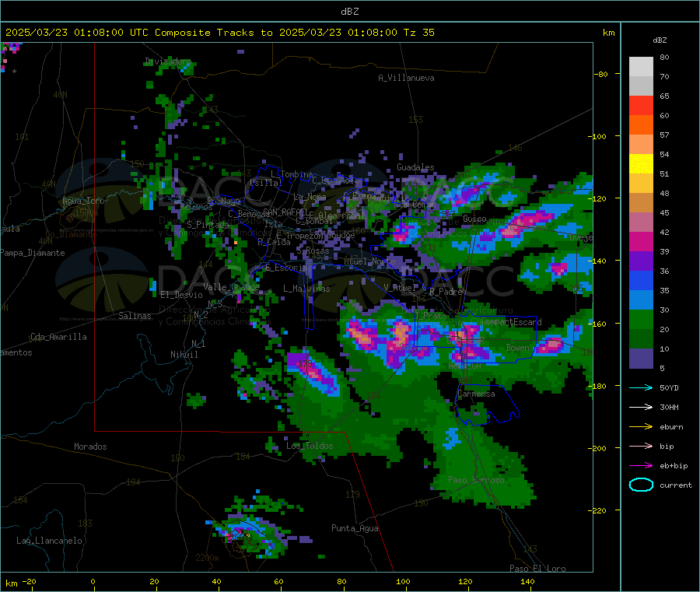Click the white 30HM arrow in legend
The width and height of the screenshot is (700, 592).
pyautogui.click(x=641, y=407)
